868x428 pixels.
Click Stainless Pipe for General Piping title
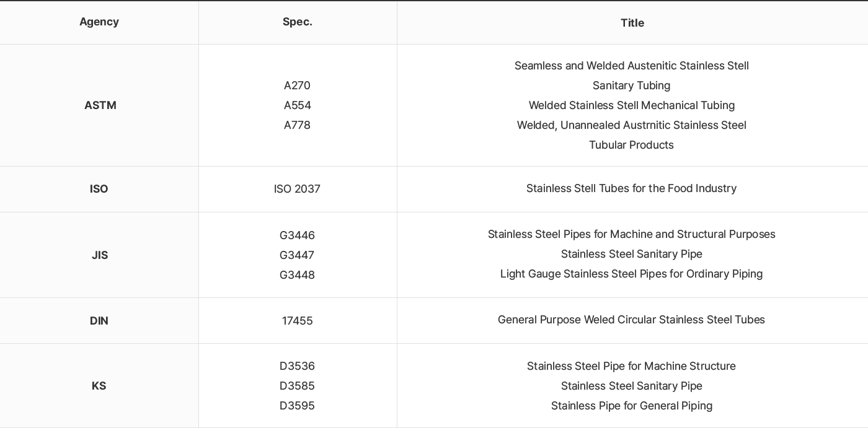click(631, 406)
